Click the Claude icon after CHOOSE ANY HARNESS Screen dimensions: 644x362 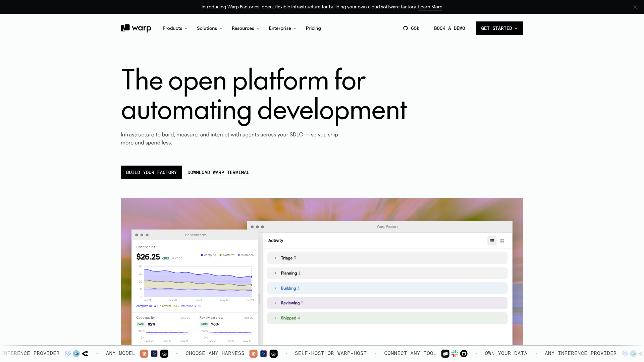tap(254, 354)
